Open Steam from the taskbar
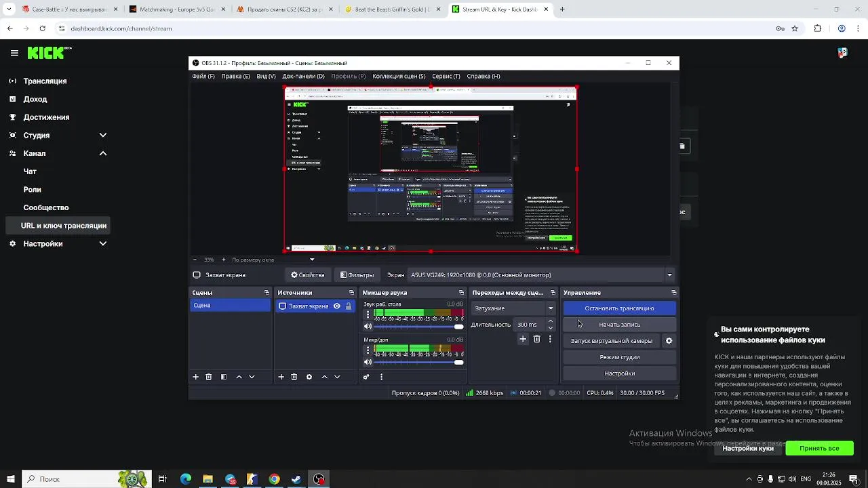The height and width of the screenshot is (488, 868). point(296,479)
